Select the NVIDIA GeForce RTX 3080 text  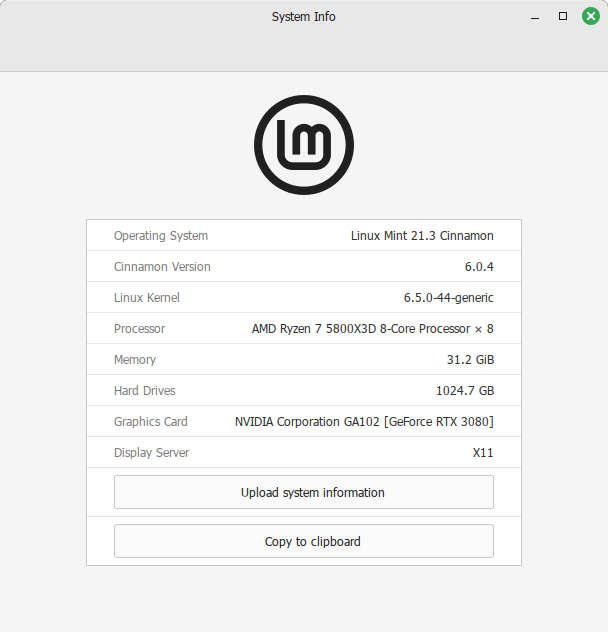coord(364,422)
